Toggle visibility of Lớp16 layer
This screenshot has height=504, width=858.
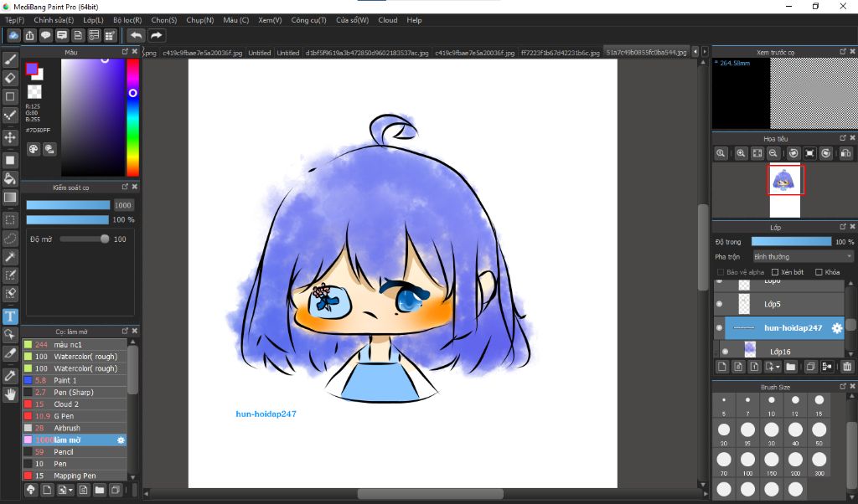[726, 352]
